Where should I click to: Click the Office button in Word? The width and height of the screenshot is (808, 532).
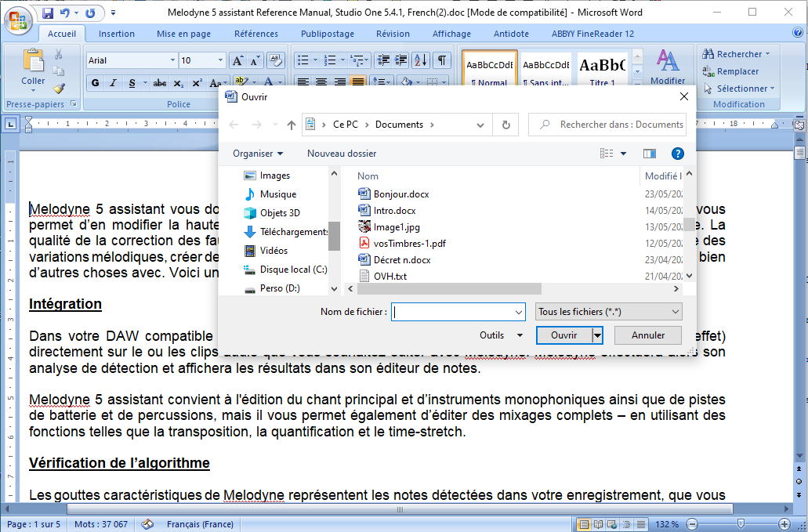pos(17,17)
